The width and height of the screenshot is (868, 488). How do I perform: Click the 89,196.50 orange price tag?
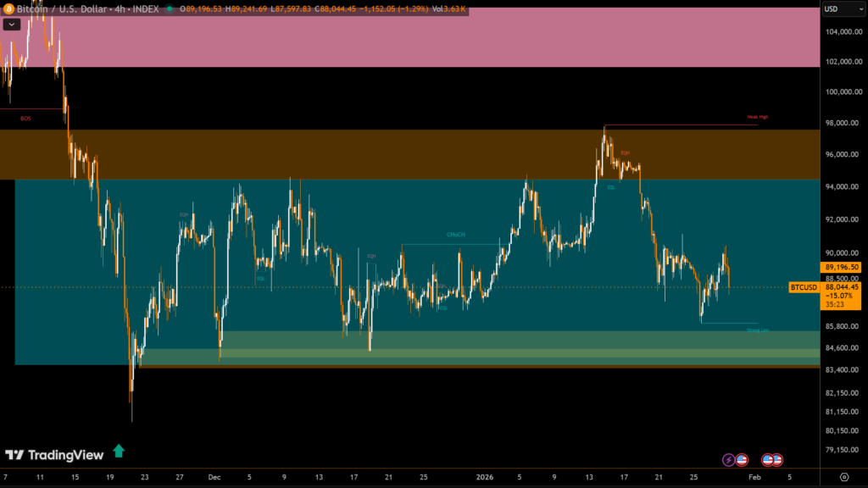pyautogui.click(x=841, y=267)
